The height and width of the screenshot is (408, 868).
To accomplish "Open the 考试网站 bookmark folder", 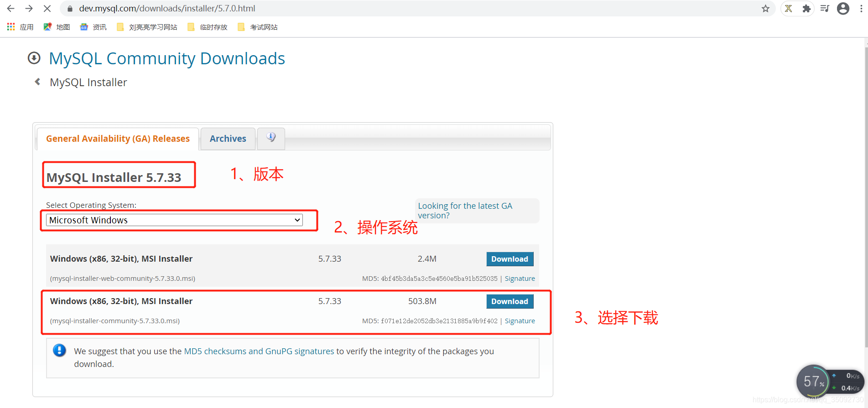I will click(x=258, y=27).
